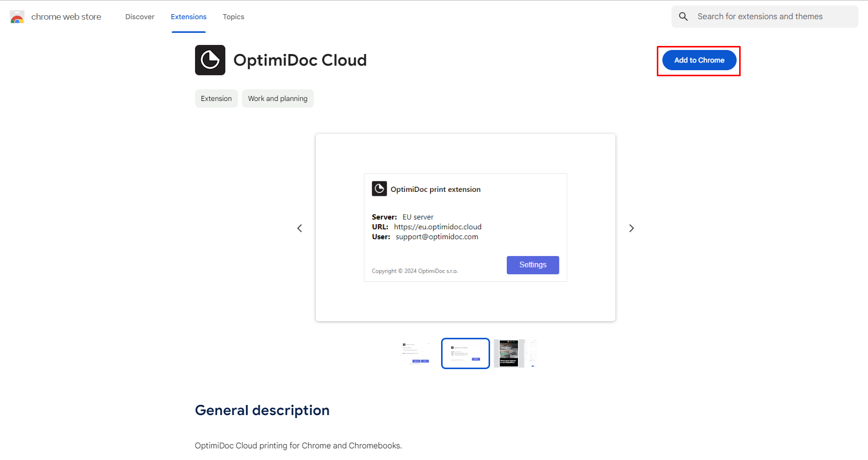Click the OptimiDoc Cloud title heading
This screenshot has width=868, height=460.
(x=300, y=60)
